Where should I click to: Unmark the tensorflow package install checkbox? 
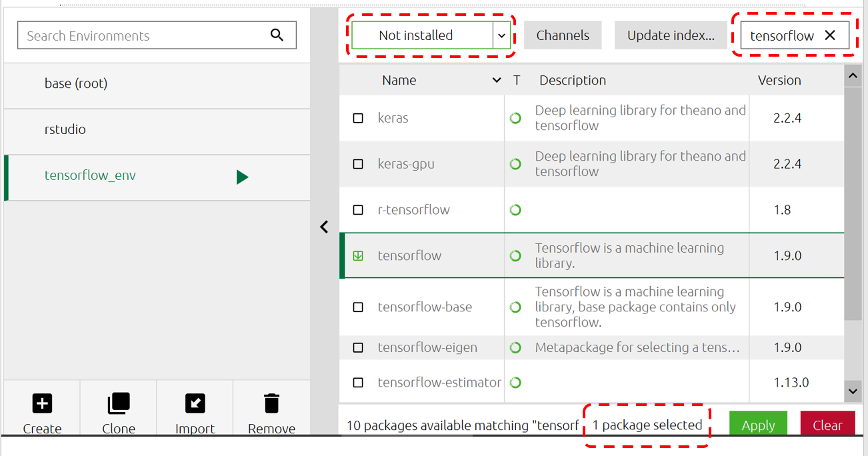[358, 255]
